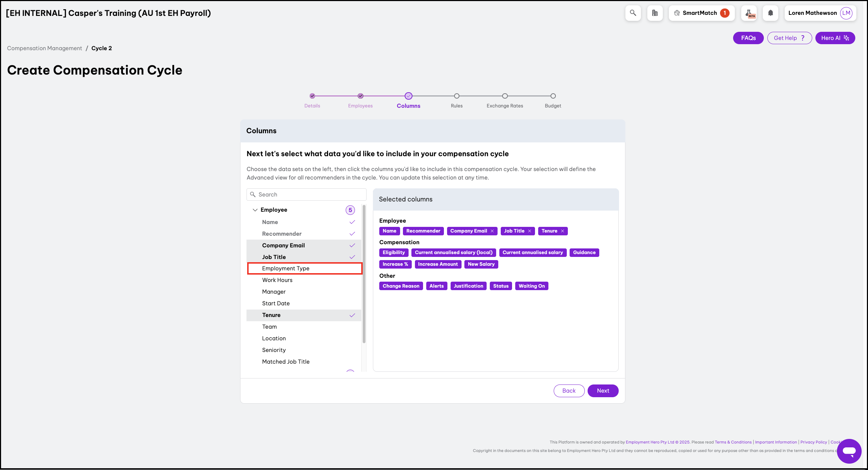Screen dimensions: 868x470
Task: Open the notifications bell
Action: coord(771,13)
